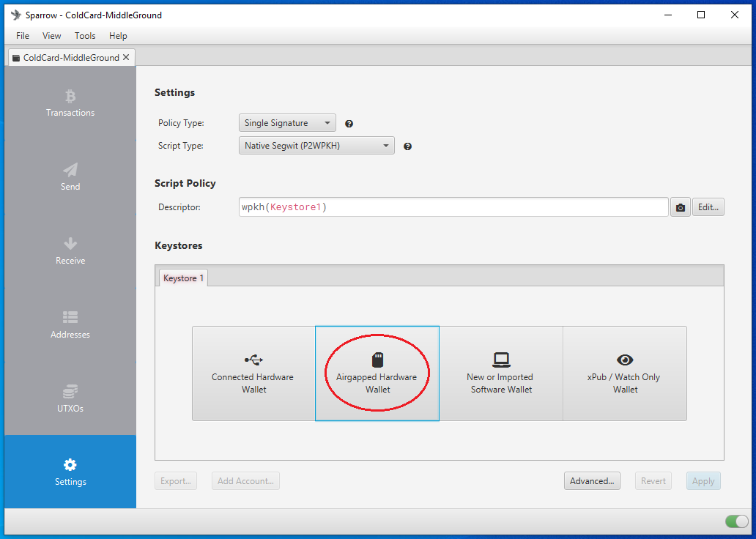Click the Sparrow bird icon in title bar
The image size is (756, 539).
(x=16, y=15)
